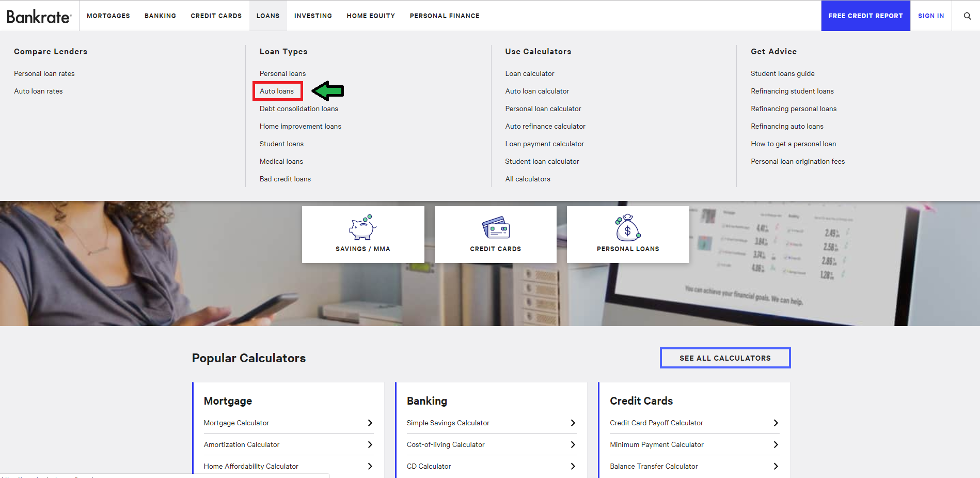Select the Credit Cards icon tile
The width and height of the screenshot is (980, 478).
[x=496, y=235]
